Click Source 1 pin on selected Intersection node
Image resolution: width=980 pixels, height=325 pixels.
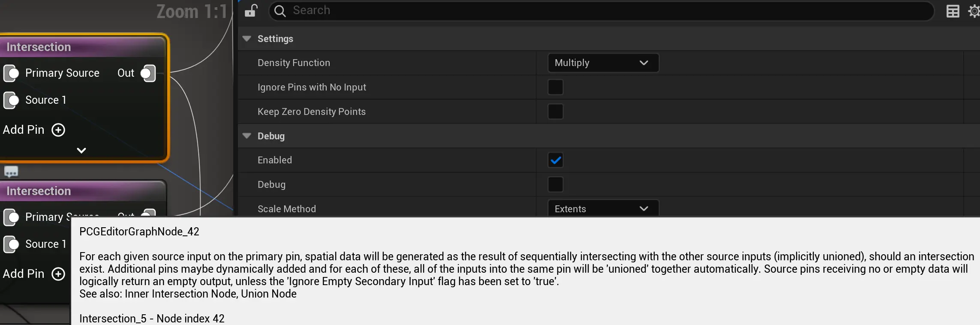pyautogui.click(x=12, y=100)
